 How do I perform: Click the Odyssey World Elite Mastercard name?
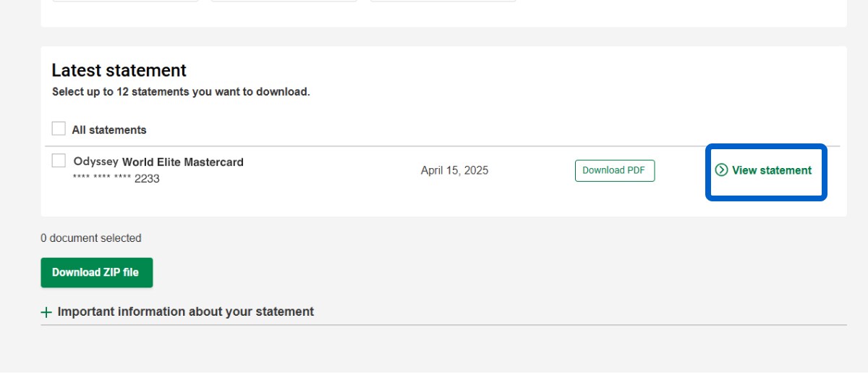[158, 162]
